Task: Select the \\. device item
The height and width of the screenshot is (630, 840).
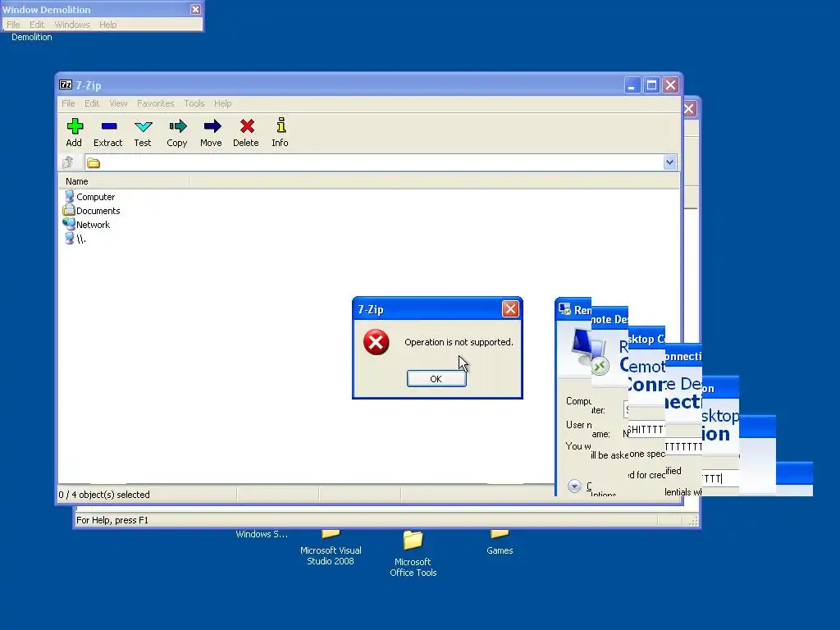Action: coord(75,239)
